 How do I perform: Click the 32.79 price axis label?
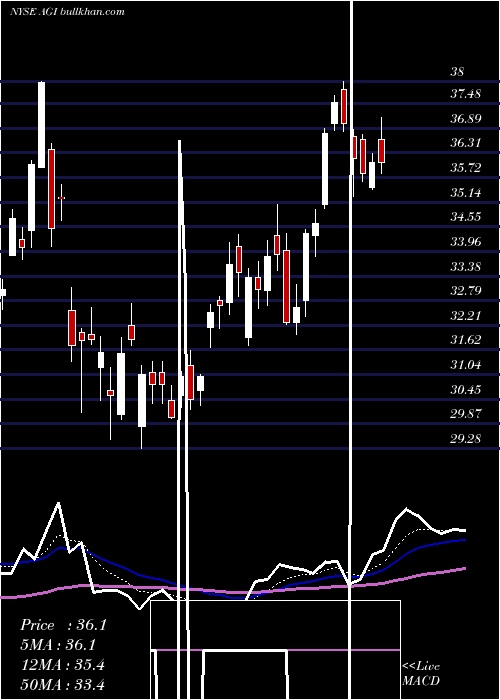click(x=466, y=291)
